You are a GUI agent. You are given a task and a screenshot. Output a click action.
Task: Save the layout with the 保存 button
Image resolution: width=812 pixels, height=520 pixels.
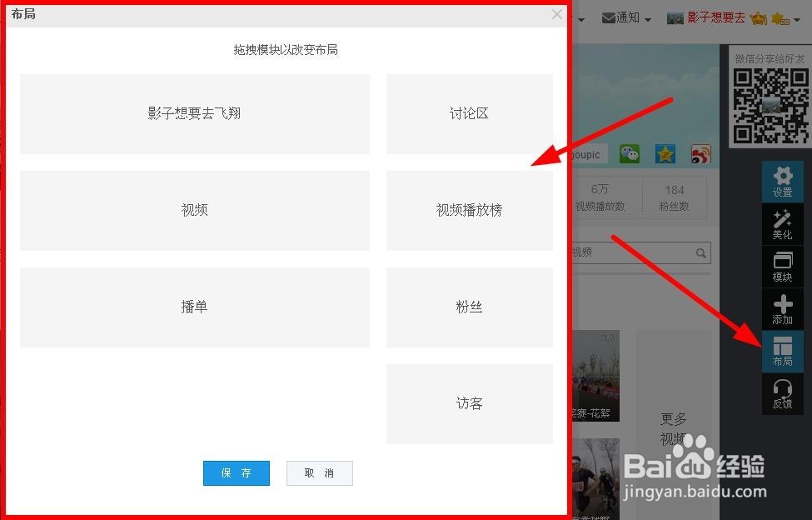(x=236, y=472)
